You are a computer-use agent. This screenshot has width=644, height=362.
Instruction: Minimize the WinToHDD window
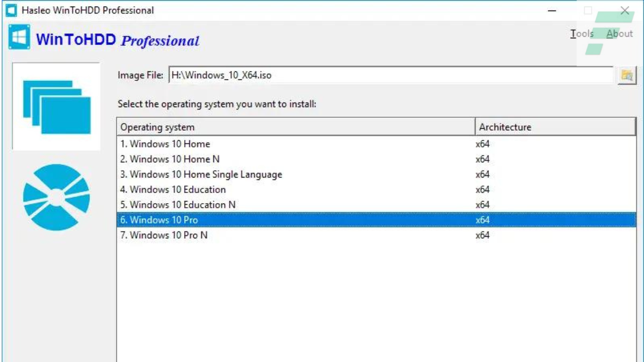point(552,11)
